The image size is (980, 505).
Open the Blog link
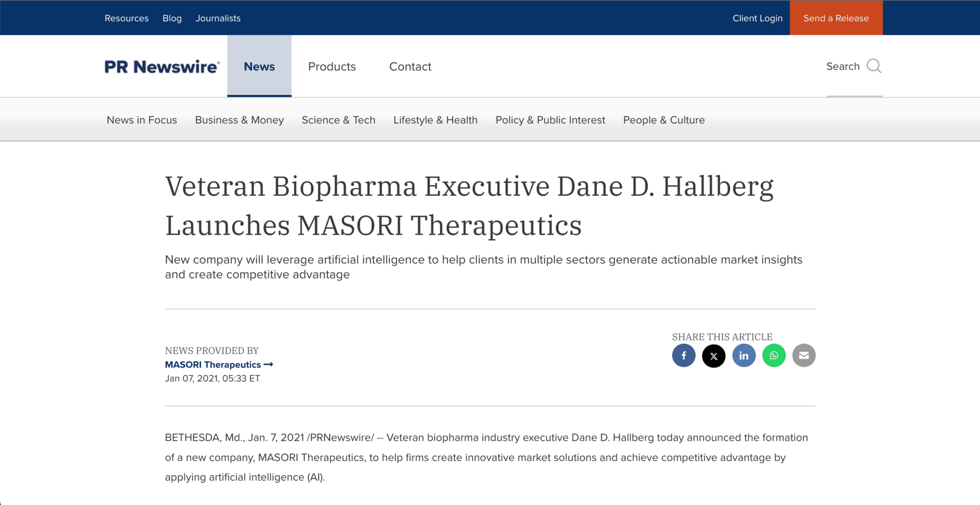172,18
